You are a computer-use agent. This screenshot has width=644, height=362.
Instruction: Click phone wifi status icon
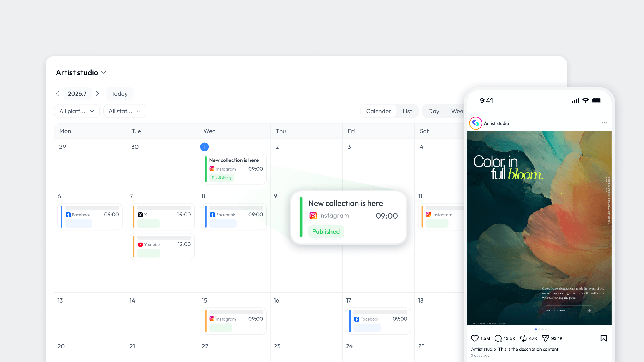coord(586,100)
